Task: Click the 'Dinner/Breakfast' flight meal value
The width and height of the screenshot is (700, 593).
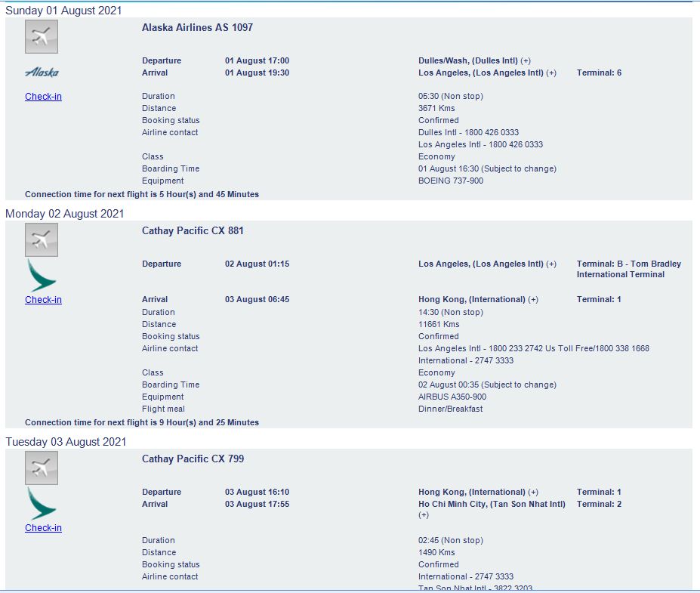Action: 451,409
